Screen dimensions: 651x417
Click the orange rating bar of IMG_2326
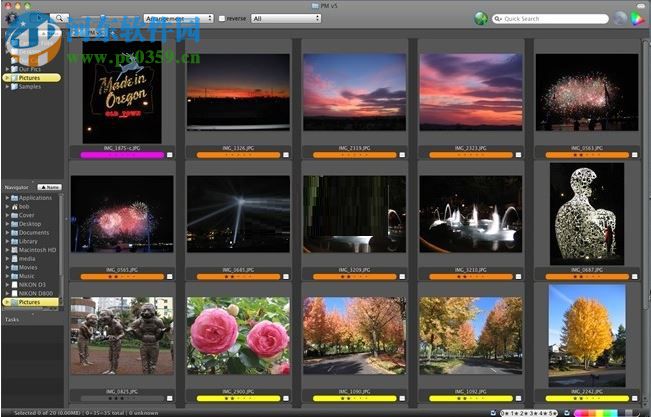pos(238,155)
